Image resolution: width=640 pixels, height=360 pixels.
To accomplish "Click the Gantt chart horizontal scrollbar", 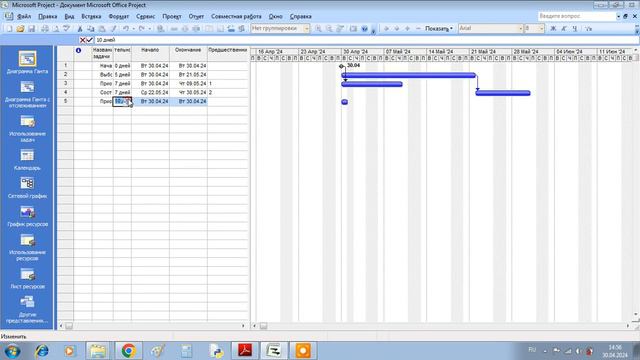I will (442, 326).
